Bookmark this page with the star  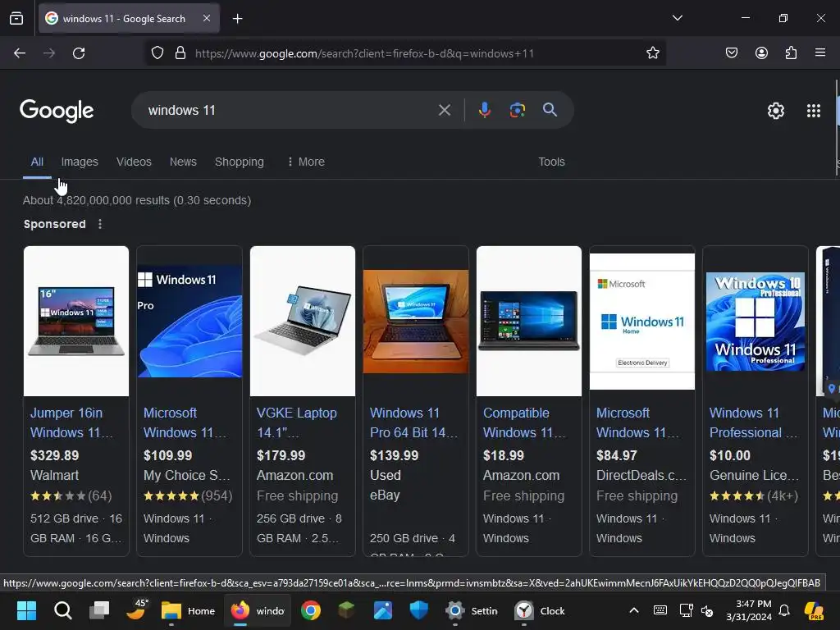point(652,53)
